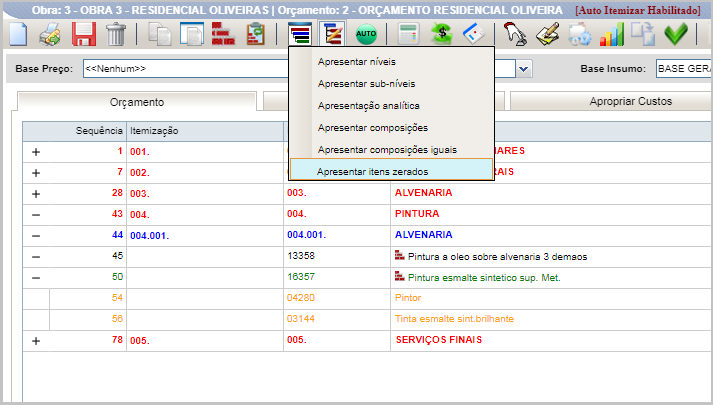Switch to the Orçamento tab
The width and height of the screenshot is (713, 405).
pyautogui.click(x=137, y=102)
